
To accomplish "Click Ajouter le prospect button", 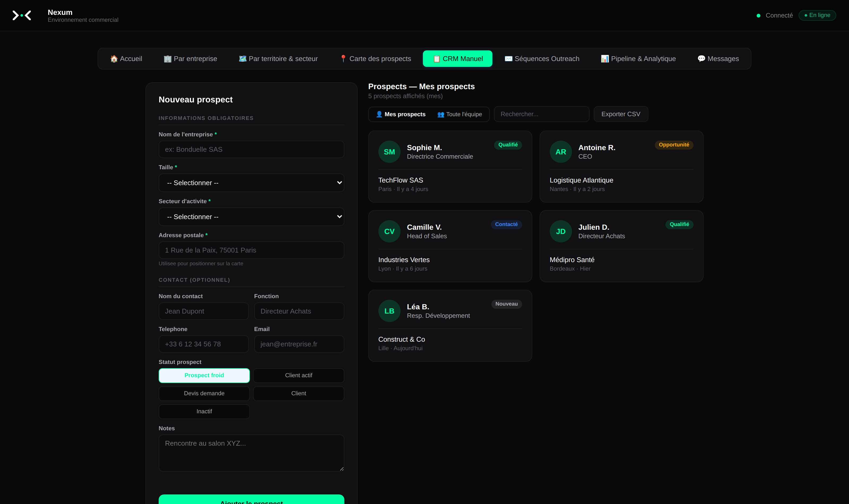I will pos(251,499).
